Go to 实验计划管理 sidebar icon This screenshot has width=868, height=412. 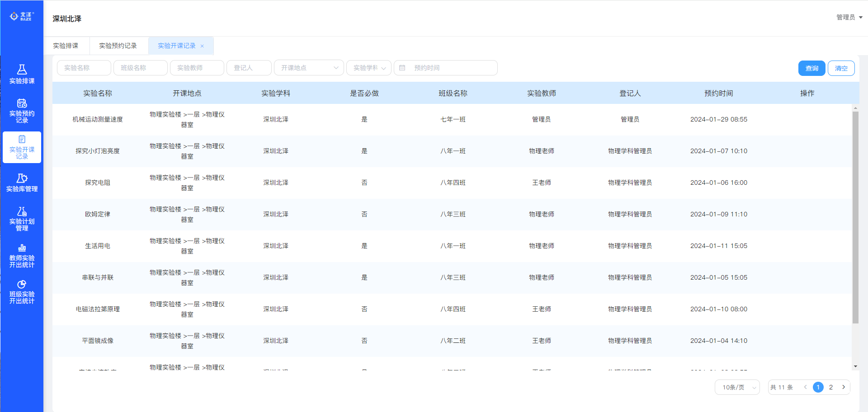[x=22, y=211]
